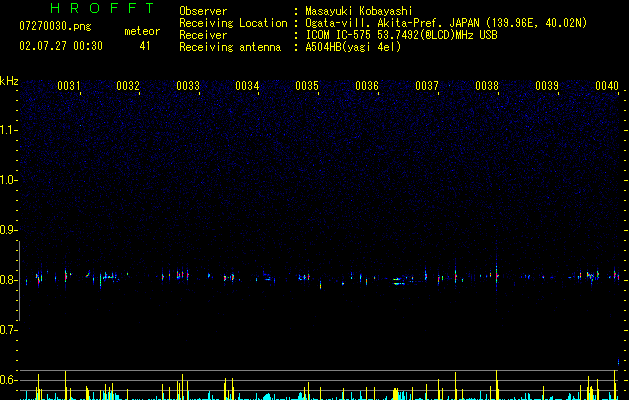629x400 pixels.
Task: Select the file name 07270030.png
Action: click(x=55, y=27)
